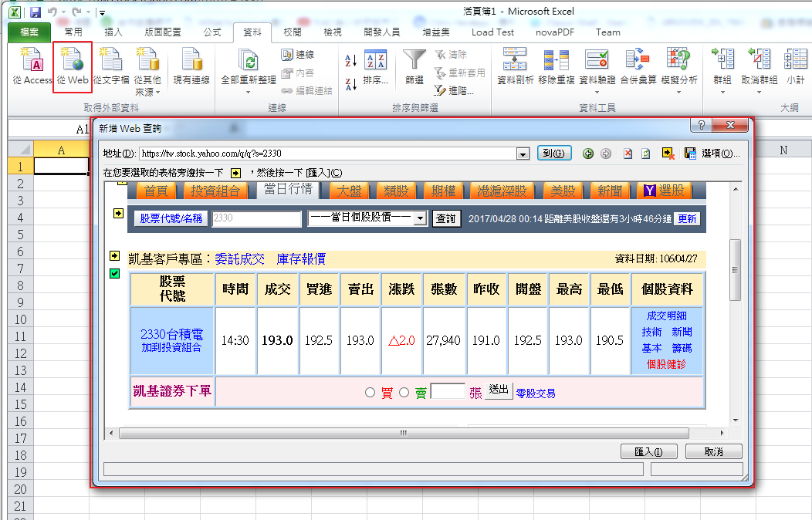Viewport: 812px width, 520px height.
Task: Switch to the 大盤 page tab
Action: click(349, 191)
